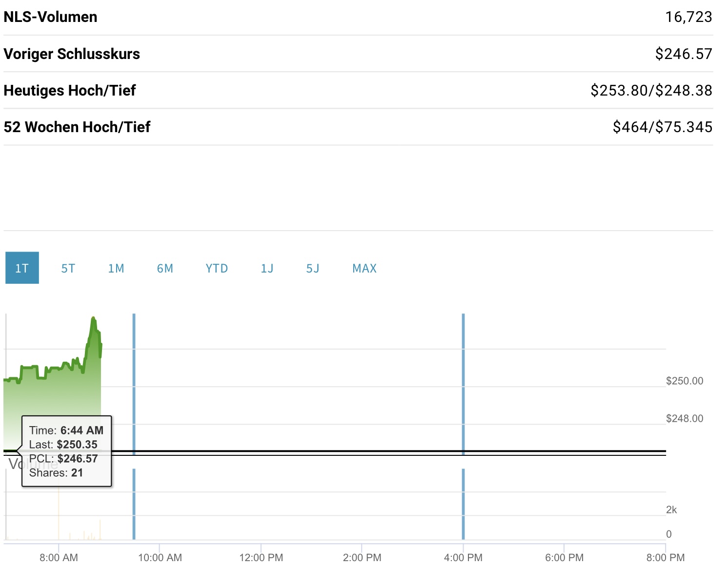Click the Voriger Schlusskurs value $246.57
This screenshot has height=566, width=728.
(683, 54)
